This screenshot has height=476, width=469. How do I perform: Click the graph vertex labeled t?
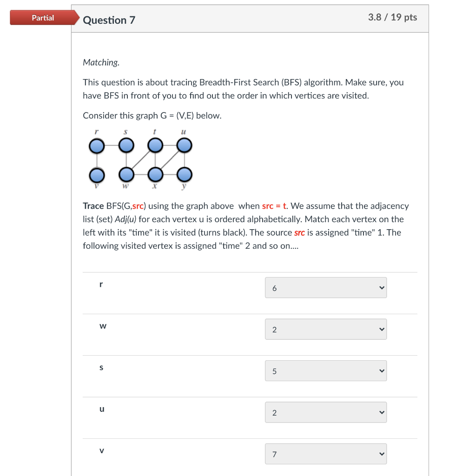pos(155,145)
